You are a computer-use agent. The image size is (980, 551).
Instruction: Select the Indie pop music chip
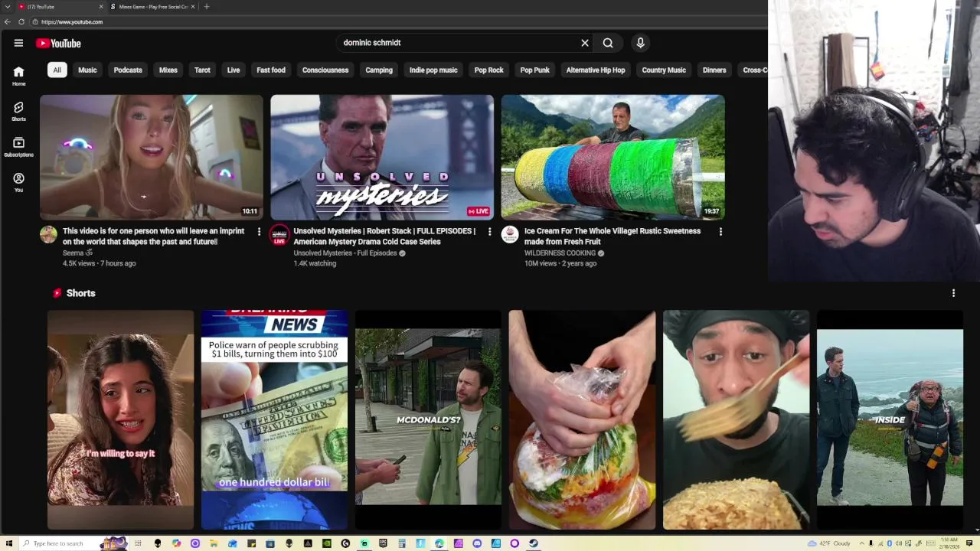pos(433,70)
